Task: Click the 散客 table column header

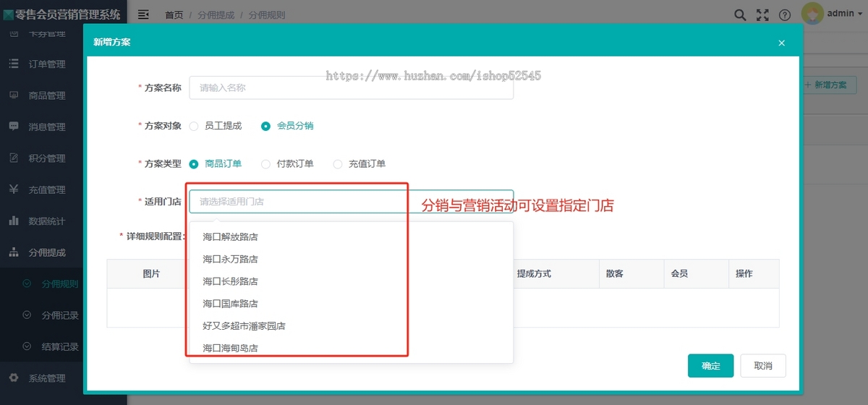Action: coord(615,273)
